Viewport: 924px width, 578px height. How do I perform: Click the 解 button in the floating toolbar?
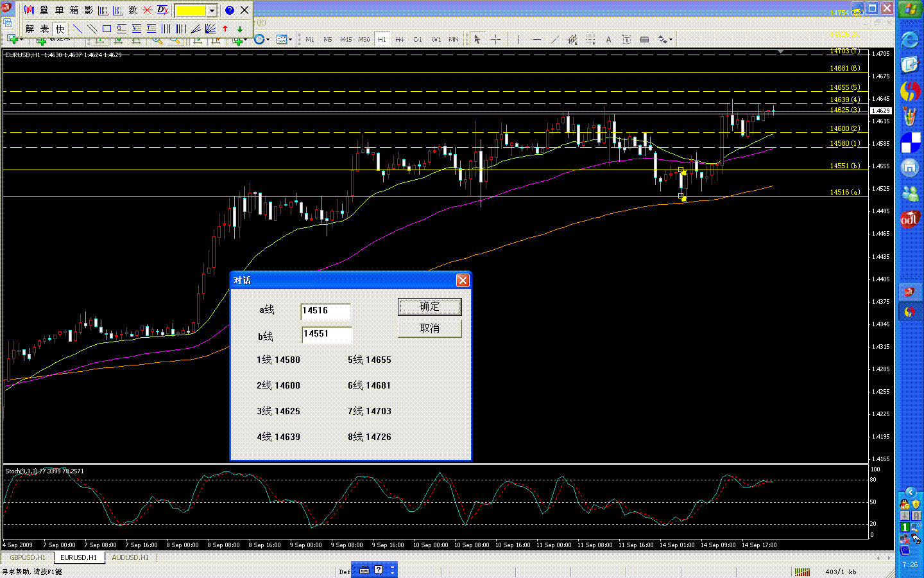coord(30,29)
